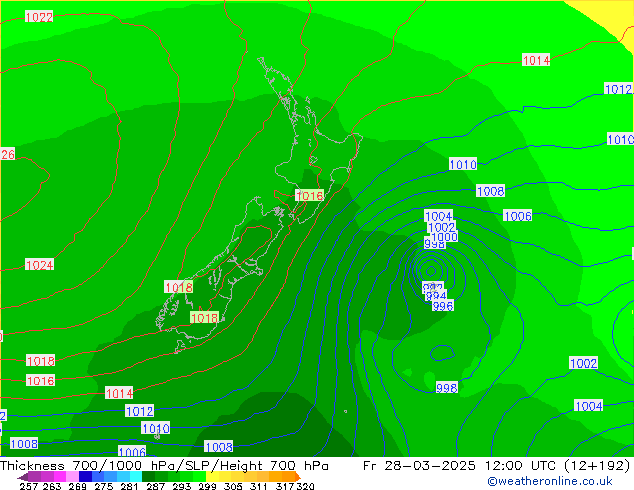634x490 pixels.
Task: Select the 1016 label over the North Island
Action: pos(309,196)
